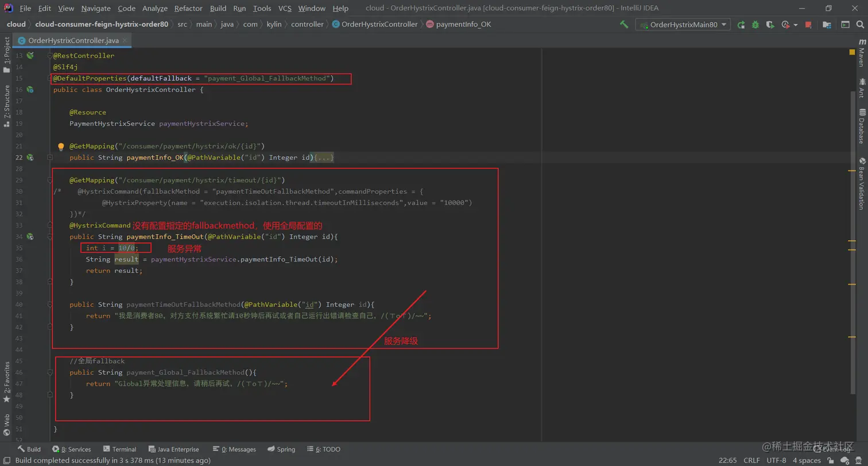Collapse the annotations fold marker on line 13
868x466 pixels.
[50, 56]
